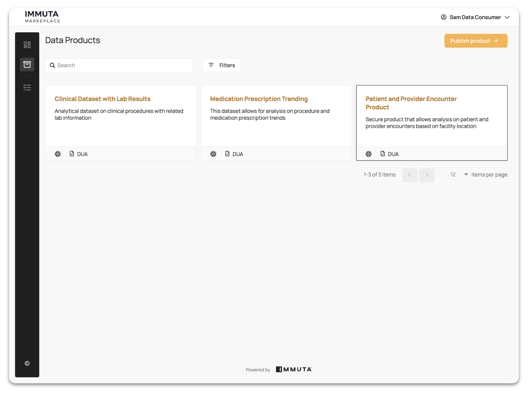Open the dashboard grid icon in sidebar
The image size is (532, 396).
[x=27, y=45]
